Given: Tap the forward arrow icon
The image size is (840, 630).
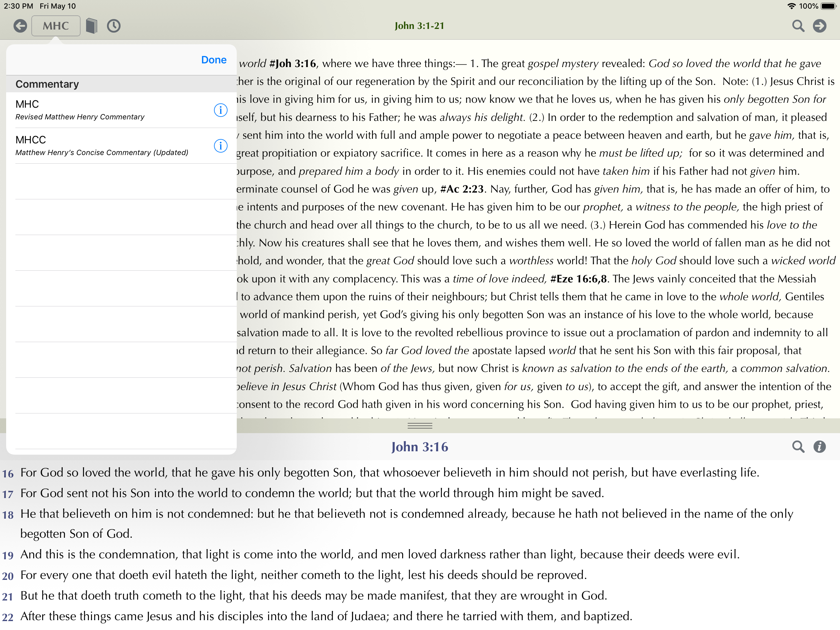Looking at the screenshot, I should coord(819,26).
